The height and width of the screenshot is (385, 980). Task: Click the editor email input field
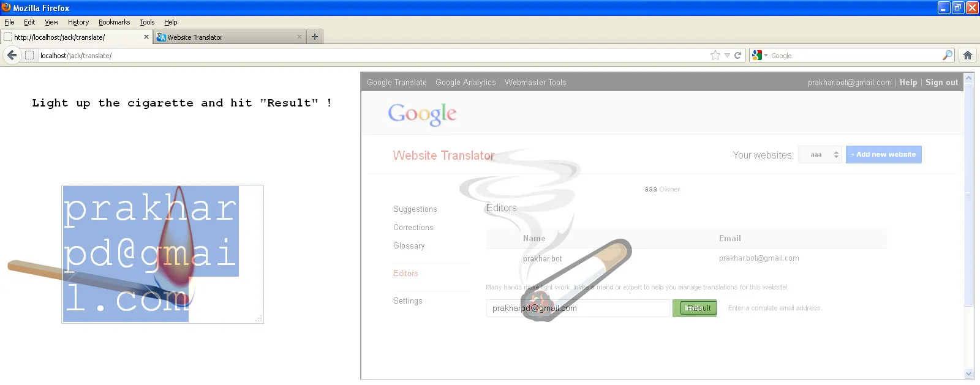coord(578,308)
